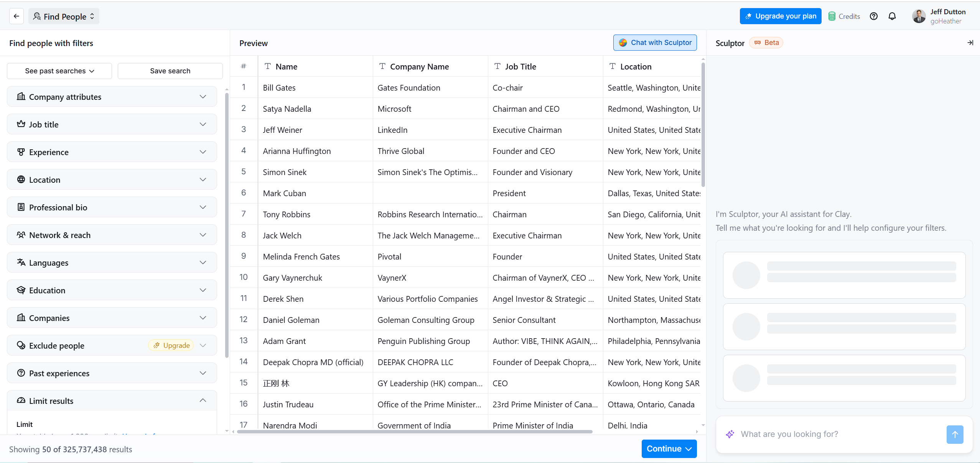The width and height of the screenshot is (980, 463).
Task: Click Upgrade badge on Exclude people
Action: [171, 346]
